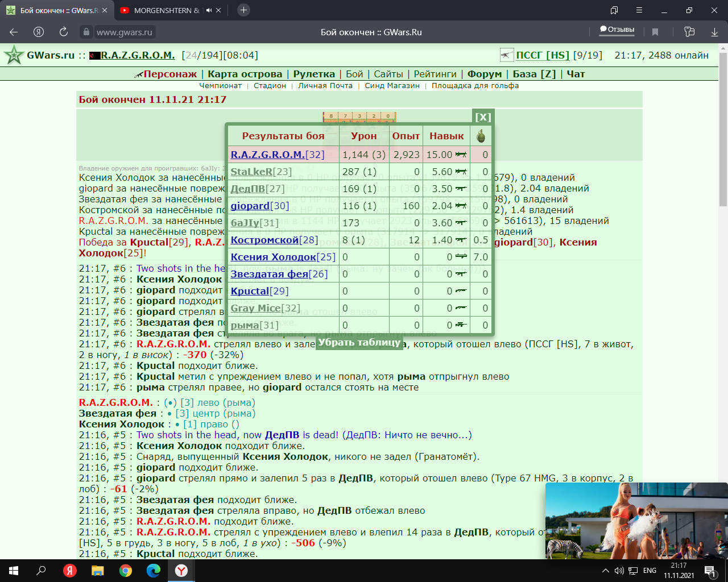Click the small weapon icon before Персонаж

pos(138,74)
